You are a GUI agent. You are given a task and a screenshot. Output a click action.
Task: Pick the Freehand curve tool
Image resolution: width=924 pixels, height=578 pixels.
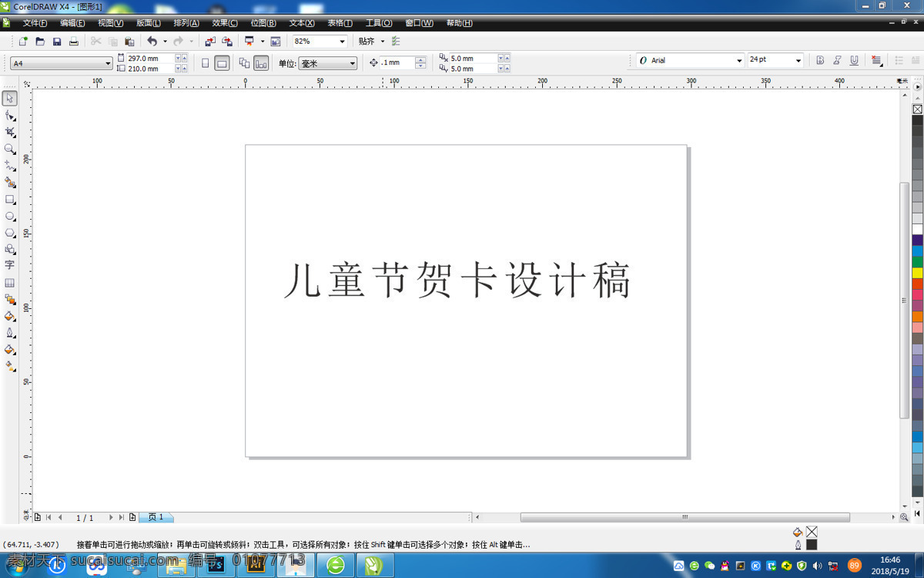[10, 166]
